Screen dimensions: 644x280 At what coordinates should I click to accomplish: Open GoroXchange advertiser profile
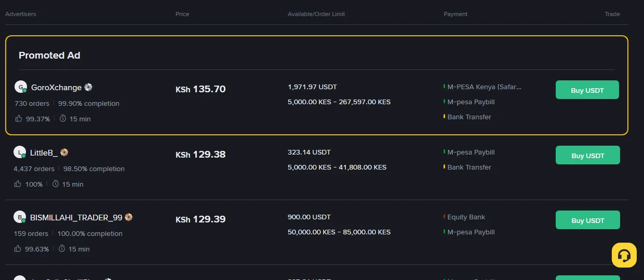point(56,87)
